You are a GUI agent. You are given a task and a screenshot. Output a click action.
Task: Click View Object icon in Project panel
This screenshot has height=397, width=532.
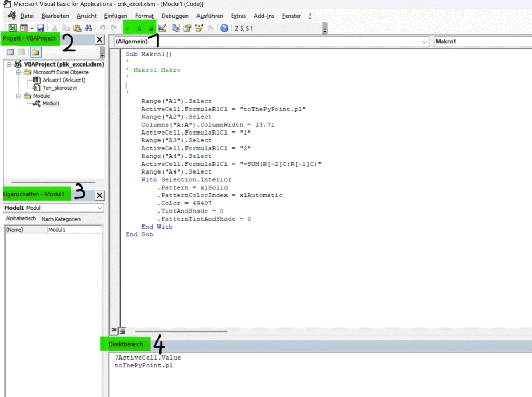click(21, 52)
